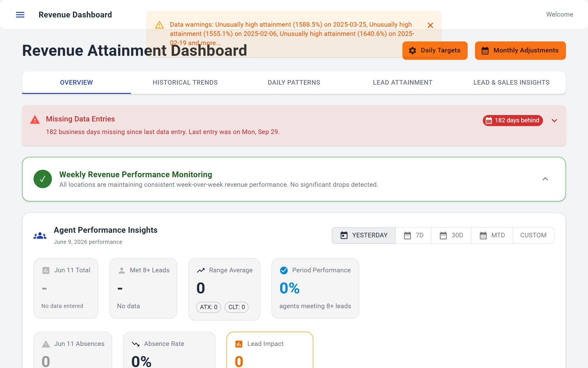Select the Yesterday time range

[x=364, y=236]
